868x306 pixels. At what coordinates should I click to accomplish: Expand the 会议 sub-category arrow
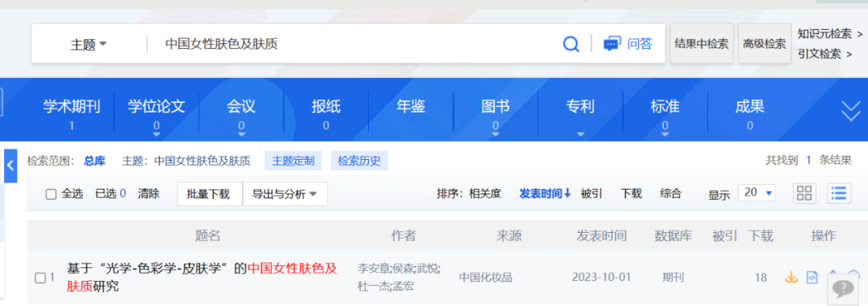[241, 134]
